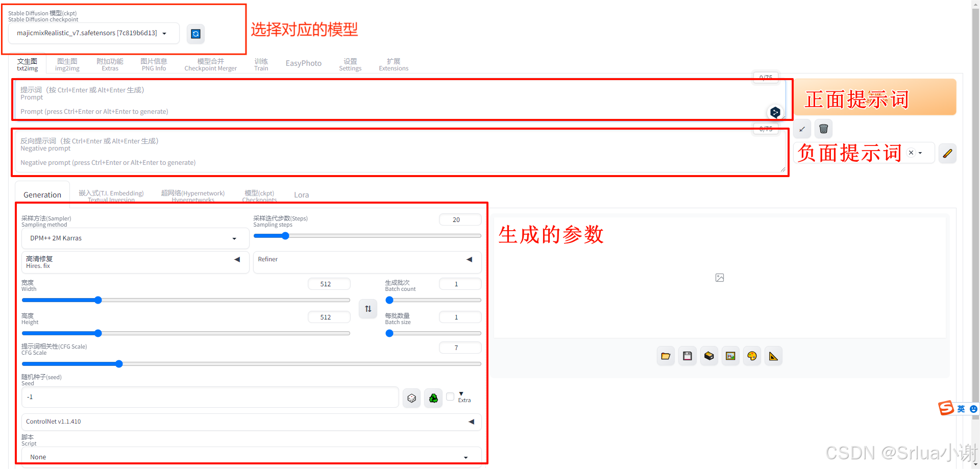The image size is (980, 469).
Task: Open the Hypernetworks sub-tab
Action: 193,196
